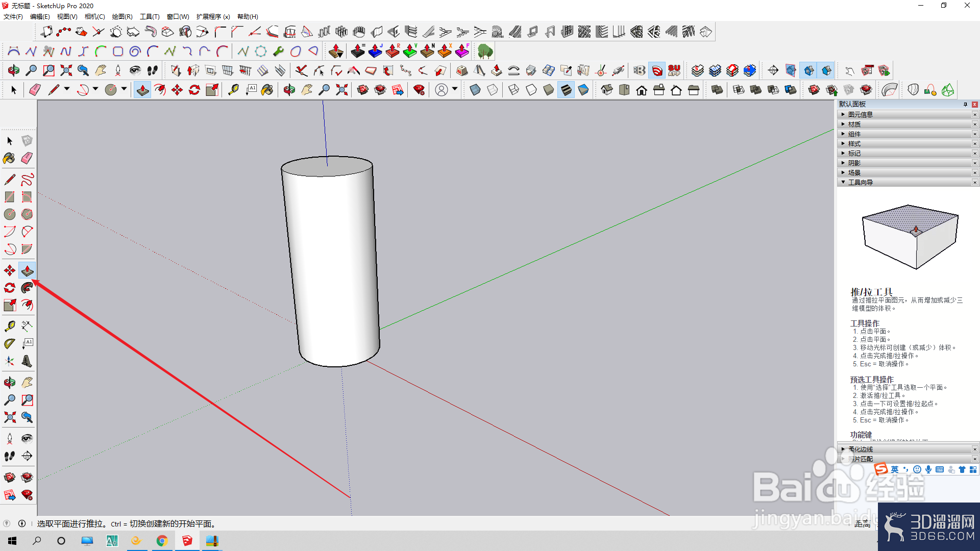Viewport: 980px width, 551px height.
Task: Enable Shaded face style
Action: (x=549, y=90)
